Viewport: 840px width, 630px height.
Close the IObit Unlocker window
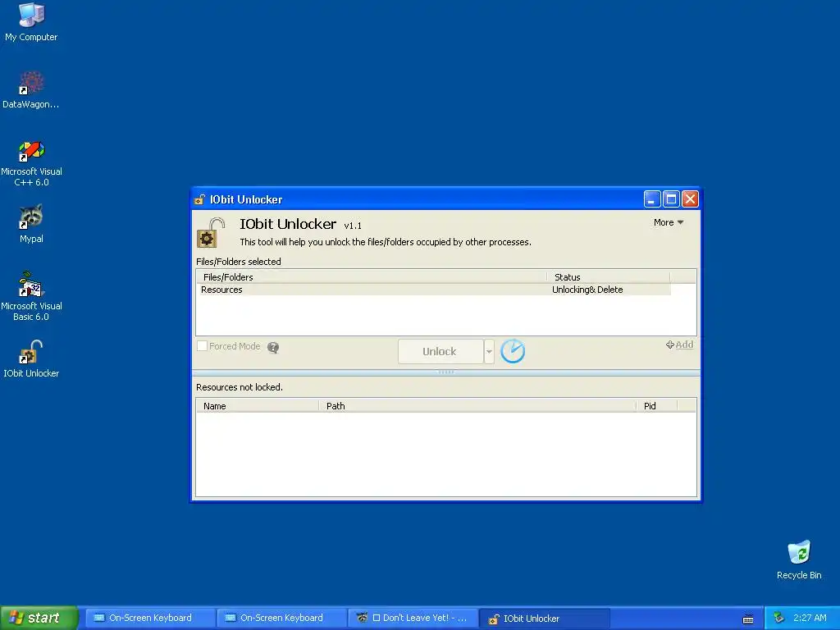coord(690,199)
